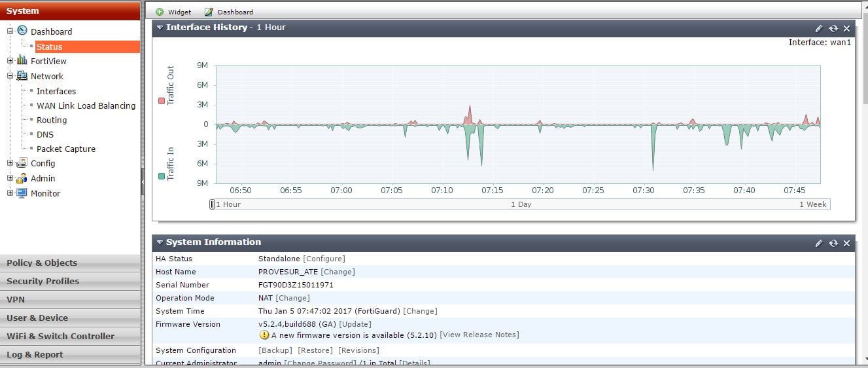
Task: Expand the FortiView tree node
Action: coord(10,61)
